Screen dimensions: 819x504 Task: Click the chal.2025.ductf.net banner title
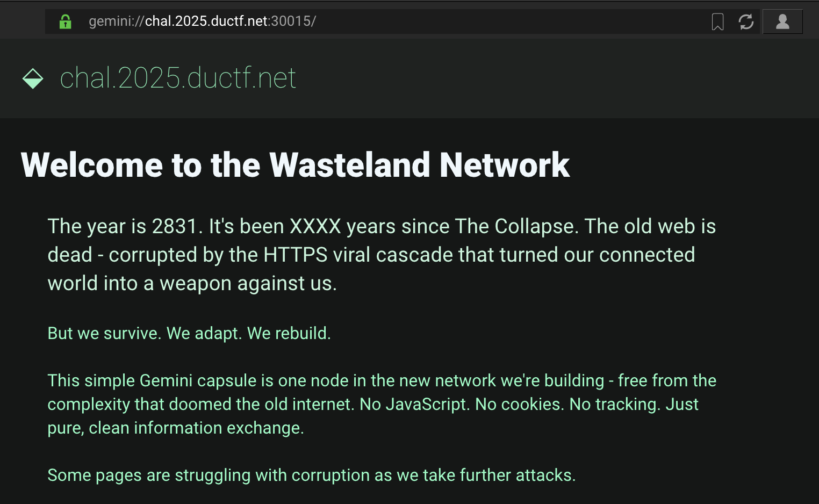coord(178,78)
